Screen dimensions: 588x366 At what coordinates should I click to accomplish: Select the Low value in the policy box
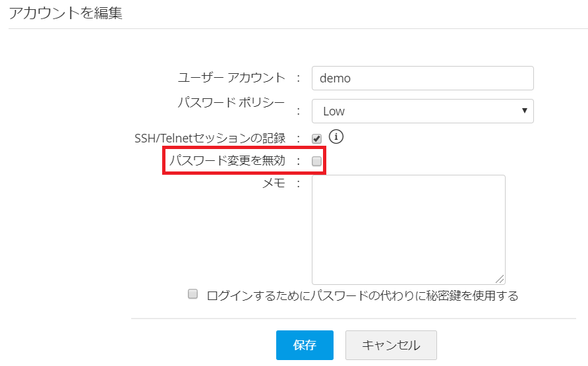[x=334, y=111]
